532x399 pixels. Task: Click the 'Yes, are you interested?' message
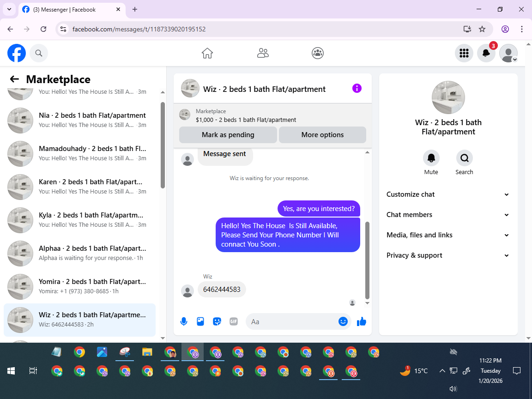tap(319, 209)
